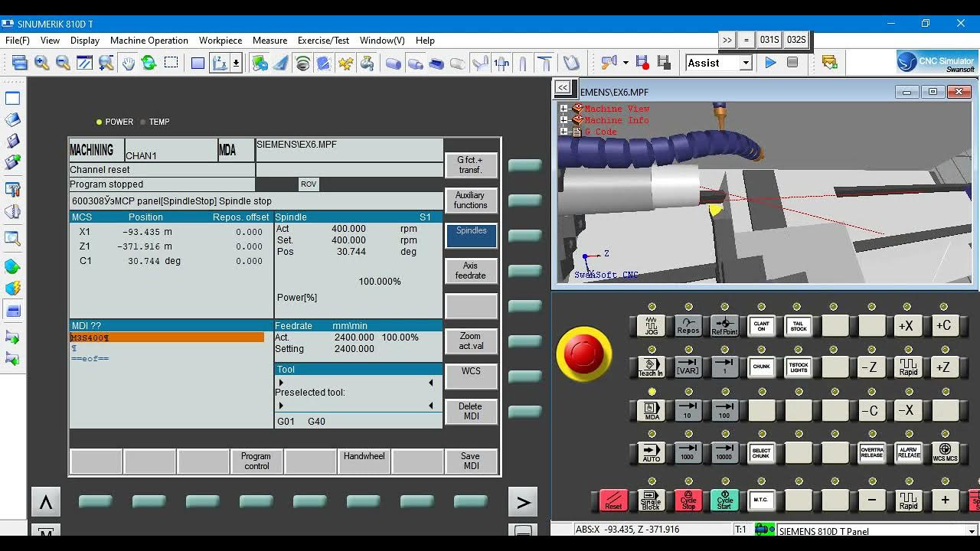The height and width of the screenshot is (551, 980).
Task: Click the blue-green icon in status bar
Action: 763,530
